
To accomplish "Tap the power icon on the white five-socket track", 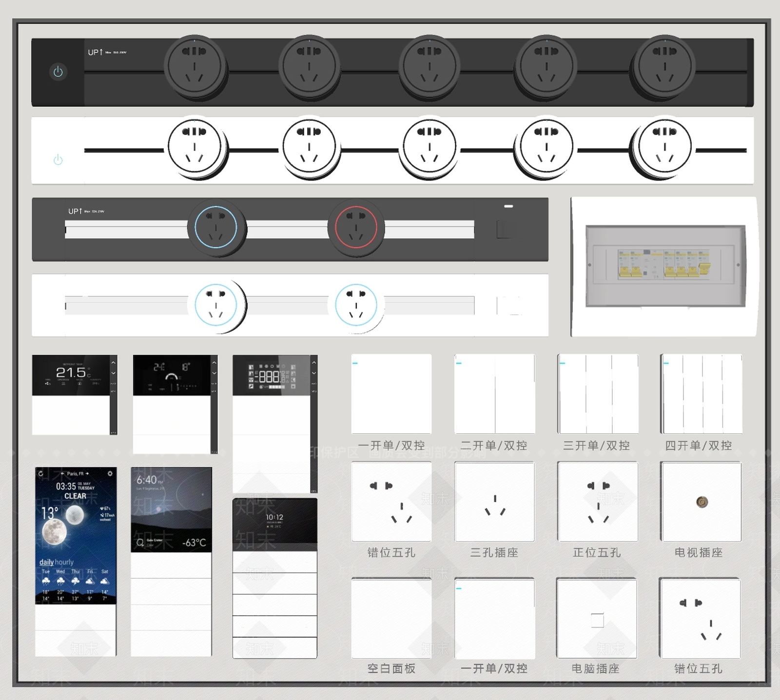I will point(58,159).
